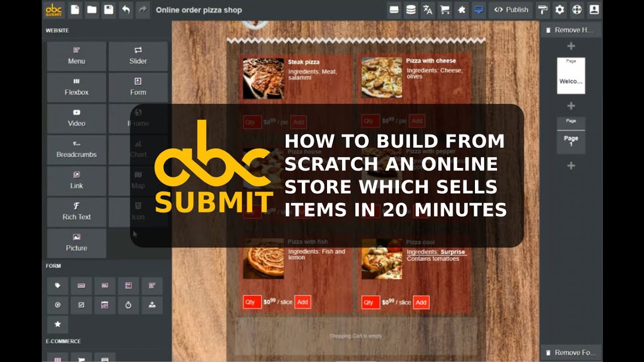
Task: Open the paint roller theme icon
Action: (543, 10)
